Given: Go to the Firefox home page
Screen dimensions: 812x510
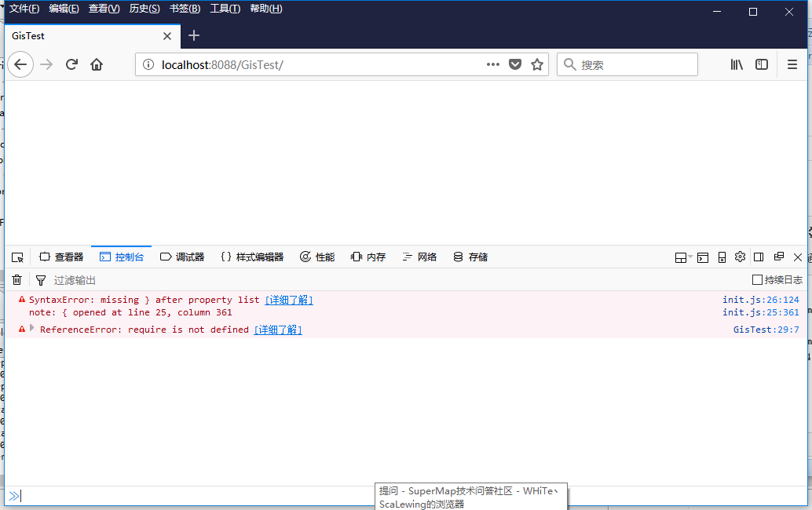Looking at the screenshot, I should (97, 64).
